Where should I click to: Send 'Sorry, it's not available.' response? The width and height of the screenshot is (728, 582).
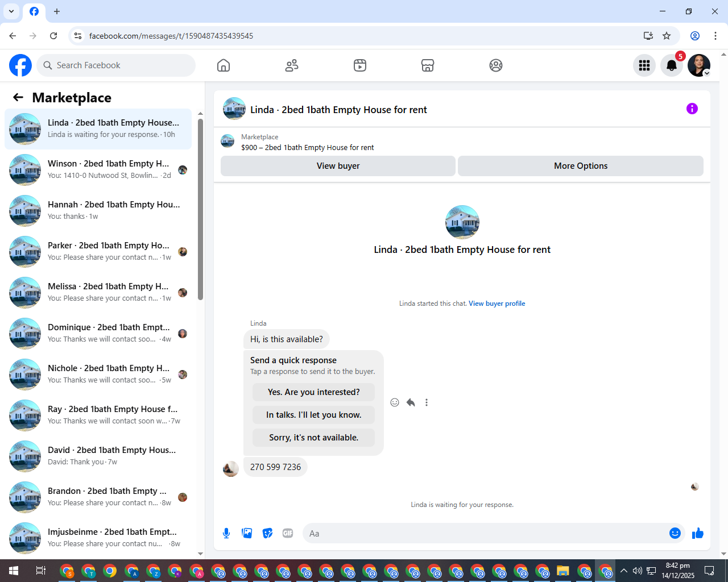click(313, 438)
